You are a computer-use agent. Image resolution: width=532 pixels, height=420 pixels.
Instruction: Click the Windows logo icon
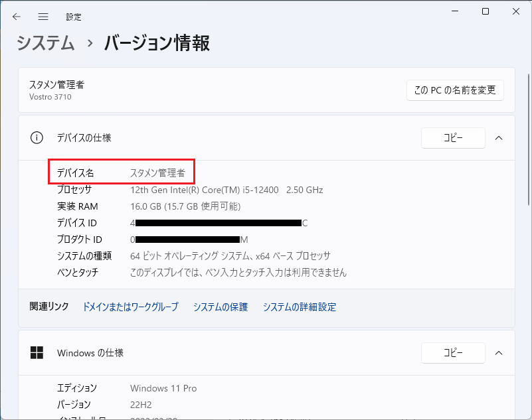click(x=37, y=352)
